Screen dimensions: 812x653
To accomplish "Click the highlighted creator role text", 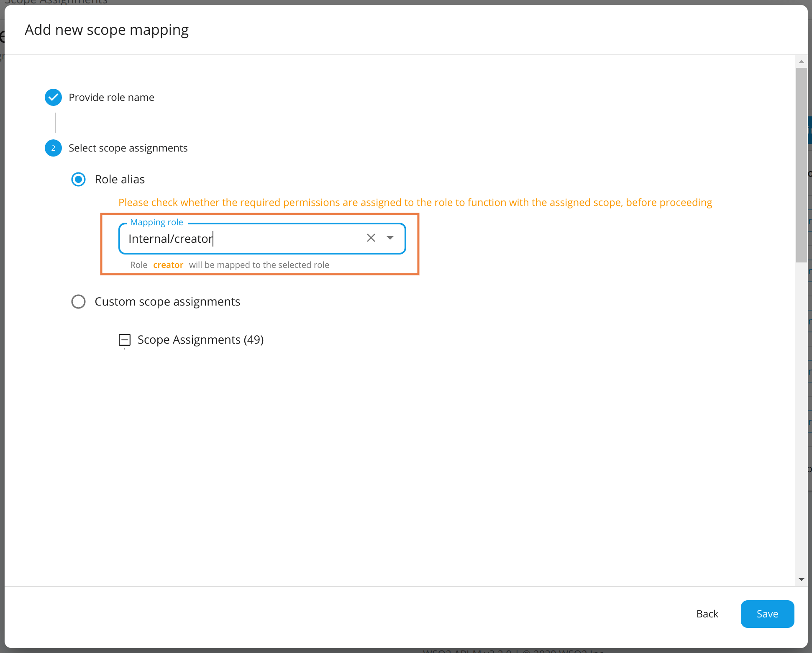I will pos(168,265).
